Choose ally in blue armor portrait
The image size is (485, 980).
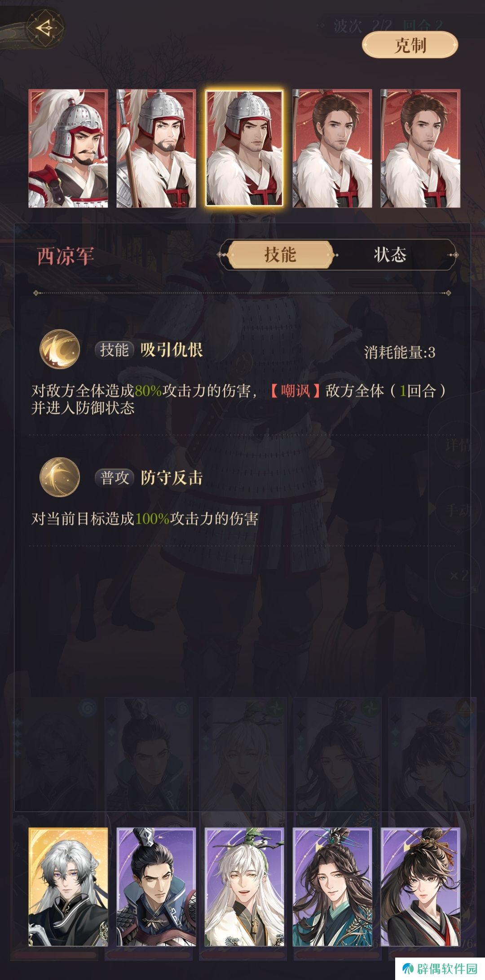156,887
